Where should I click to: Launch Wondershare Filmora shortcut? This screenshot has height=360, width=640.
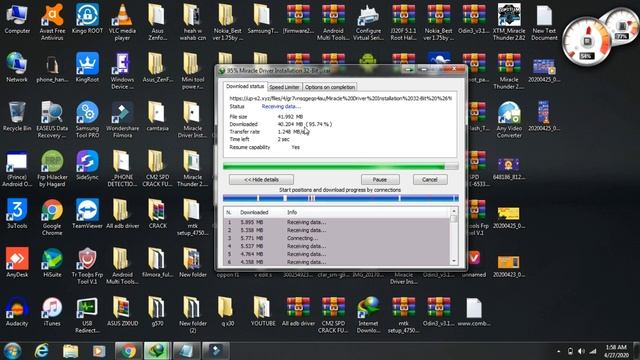pos(122,120)
